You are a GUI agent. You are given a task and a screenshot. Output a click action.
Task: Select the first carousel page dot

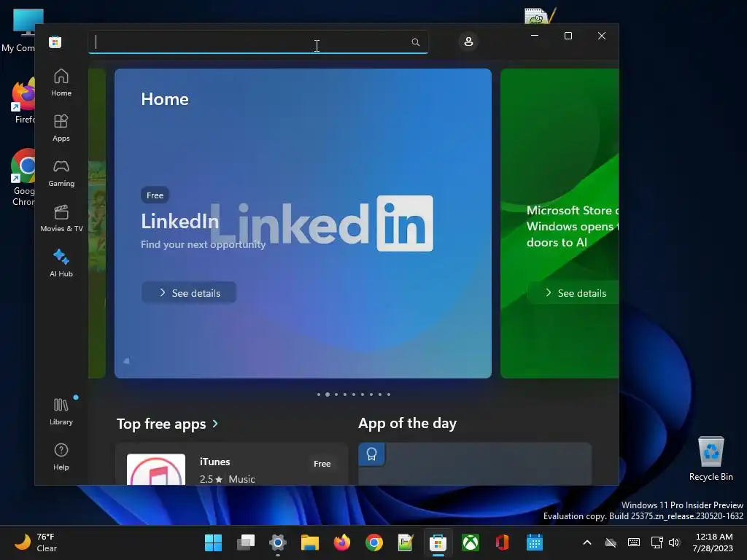319,394
